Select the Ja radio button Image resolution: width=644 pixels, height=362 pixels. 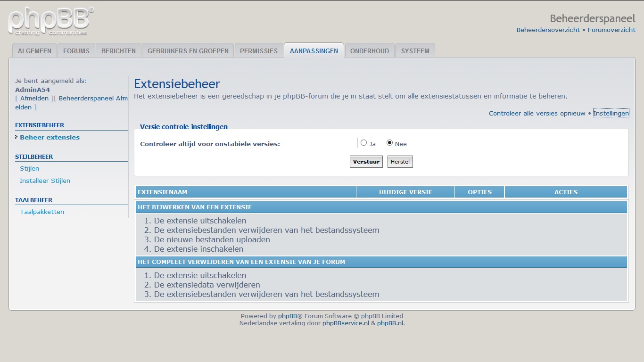(x=363, y=143)
